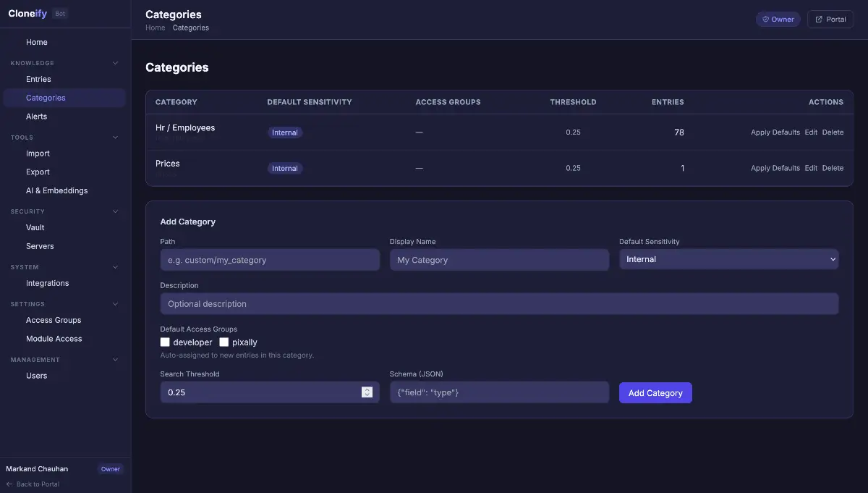
Task: Click the entries count 78
Action: coord(679,132)
